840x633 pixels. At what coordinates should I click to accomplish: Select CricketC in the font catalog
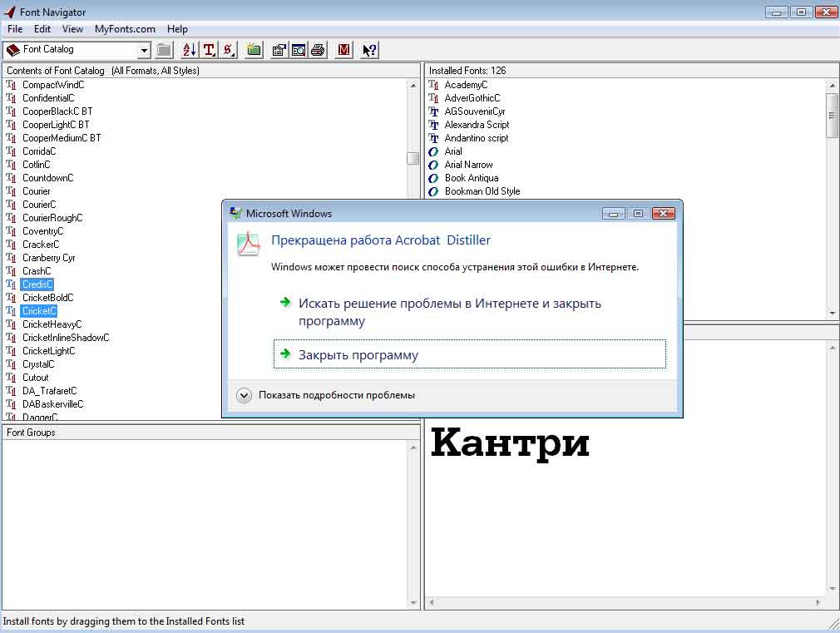click(x=38, y=311)
